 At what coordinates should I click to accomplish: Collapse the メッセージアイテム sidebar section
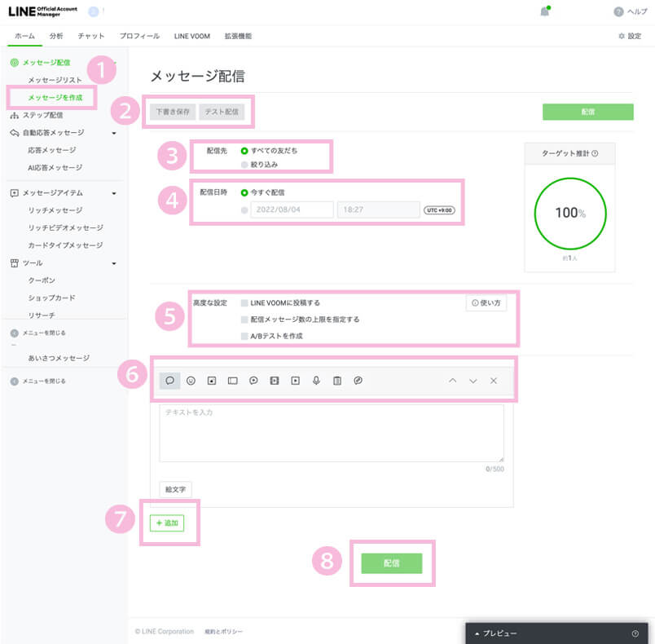click(114, 193)
